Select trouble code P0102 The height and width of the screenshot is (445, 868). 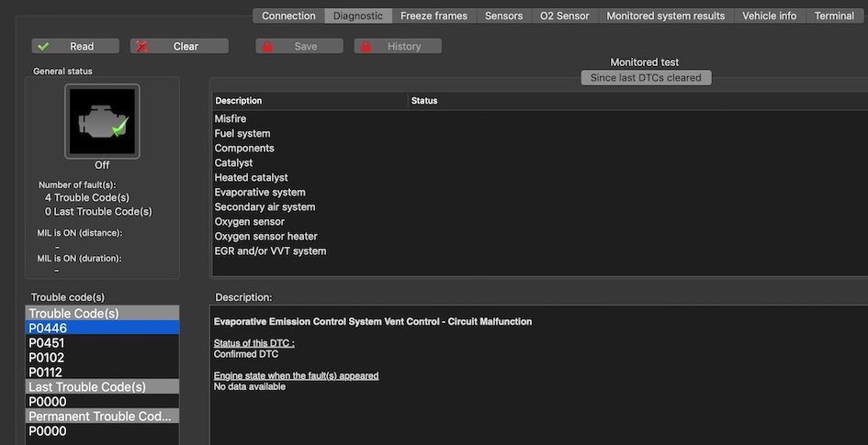(47, 358)
